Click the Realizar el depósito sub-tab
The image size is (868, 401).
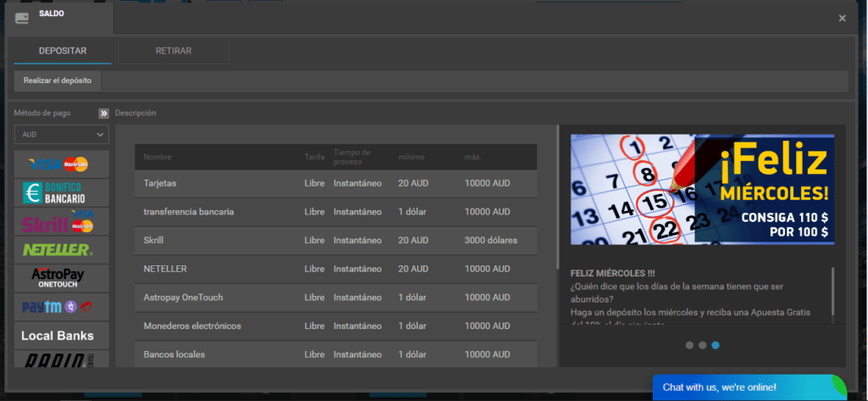(58, 81)
